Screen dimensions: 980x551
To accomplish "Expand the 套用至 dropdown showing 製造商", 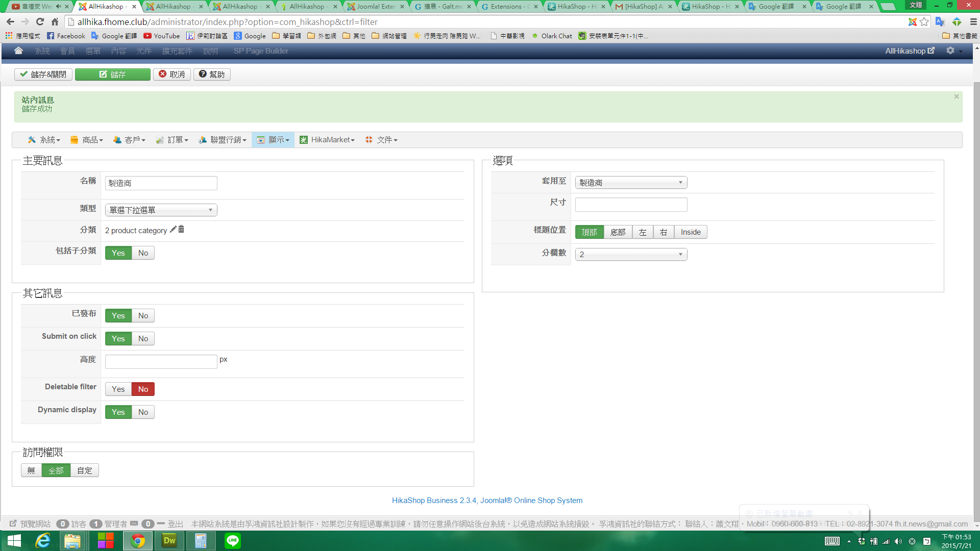I will click(x=631, y=183).
